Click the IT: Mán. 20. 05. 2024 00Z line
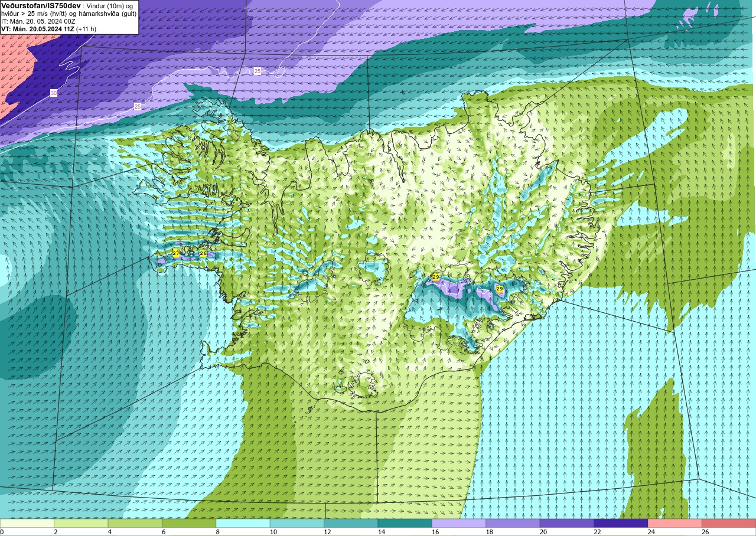The image size is (756, 536). (x=38, y=21)
